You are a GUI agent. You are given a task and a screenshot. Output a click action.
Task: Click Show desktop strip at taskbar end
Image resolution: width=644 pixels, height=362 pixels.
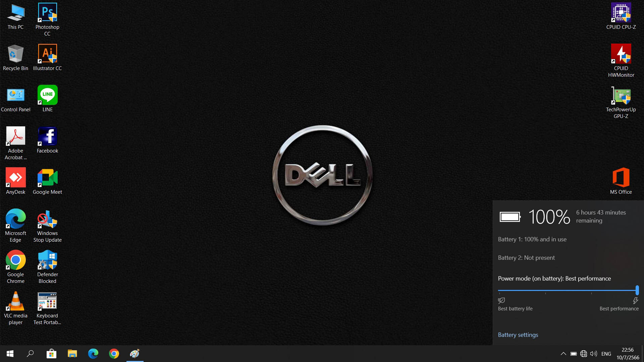tap(643, 354)
